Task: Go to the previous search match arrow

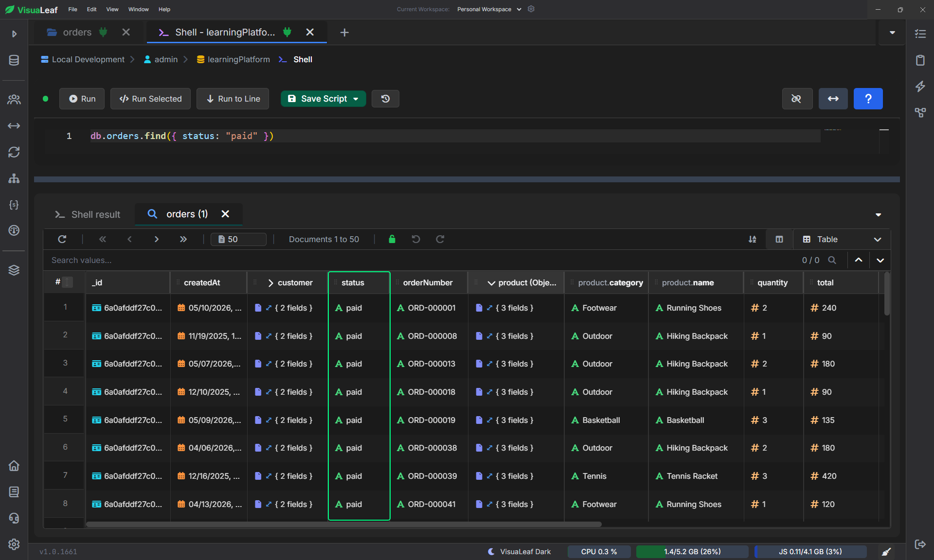Action: click(x=859, y=260)
